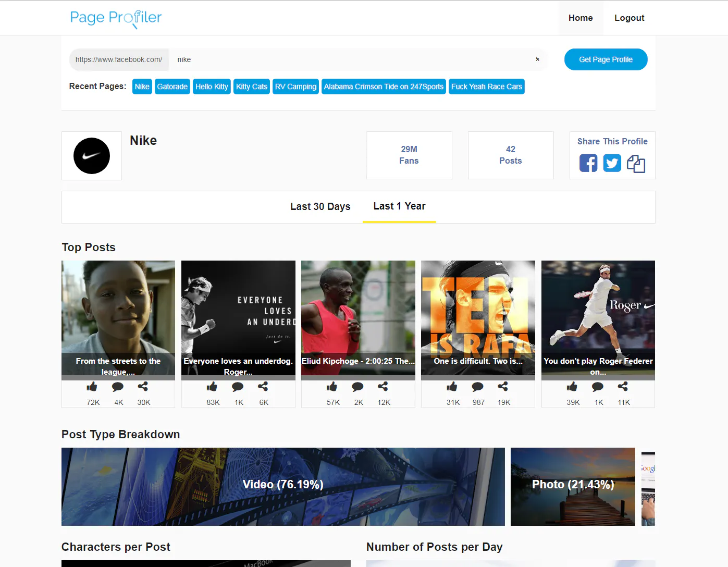Viewport: 728px width, 567px height.
Task: Click the 57K likes count
Action: [x=333, y=402]
